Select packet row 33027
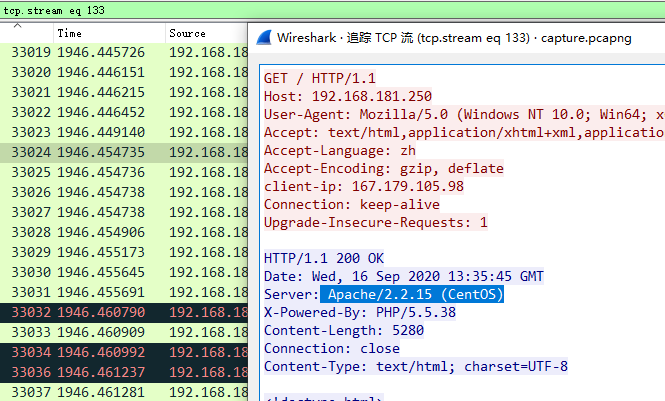The height and width of the screenshot is (401, 665). click(x=124, y=212)
